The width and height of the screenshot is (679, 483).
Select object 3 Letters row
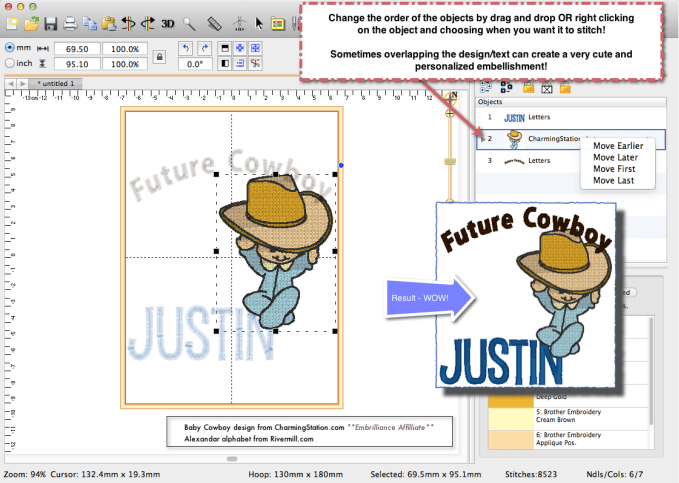tap(571, 161)
